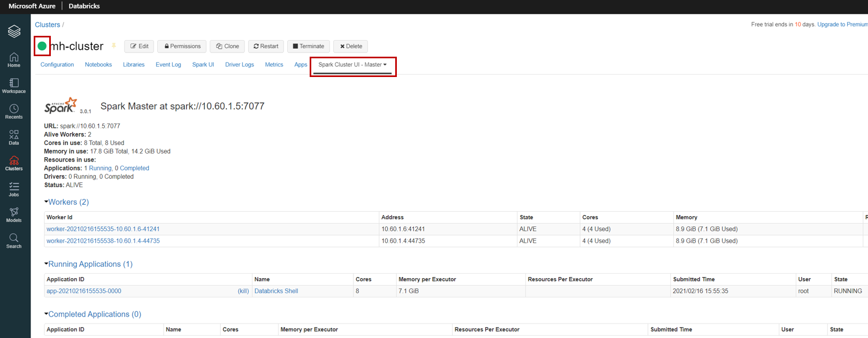
Task: Collapse the Workers (2) section
Action: point(66,202)
